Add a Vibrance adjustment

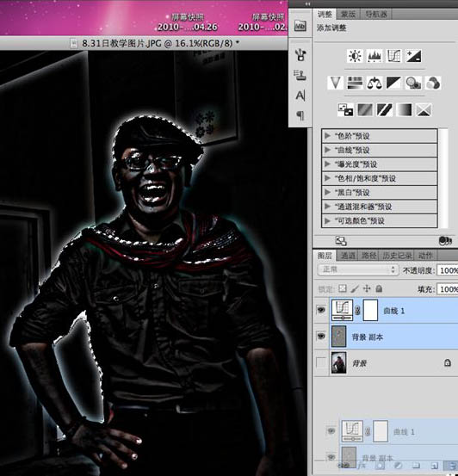click(x=335, y=83)
